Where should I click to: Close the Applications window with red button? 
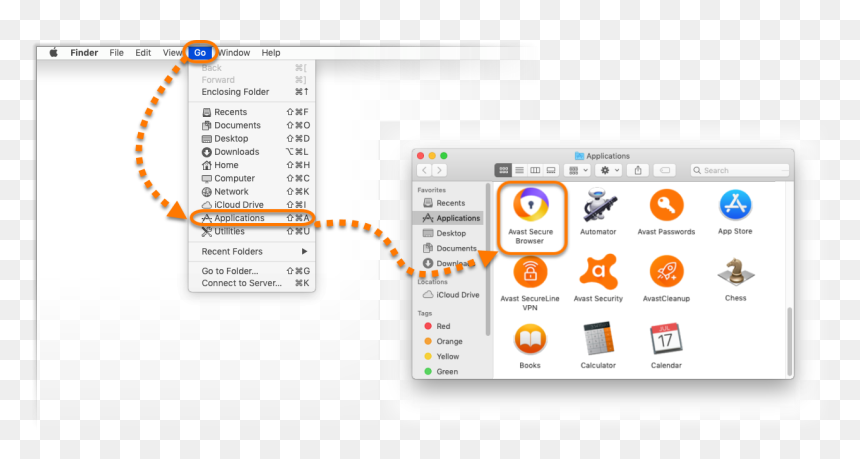pyautogui.click(x=421, y=156)
